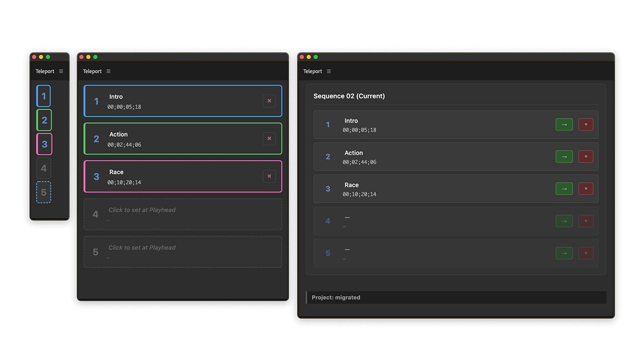Set slot 4 at Playhead in middle panel
The image size is (644, 362).
[183, 214]
